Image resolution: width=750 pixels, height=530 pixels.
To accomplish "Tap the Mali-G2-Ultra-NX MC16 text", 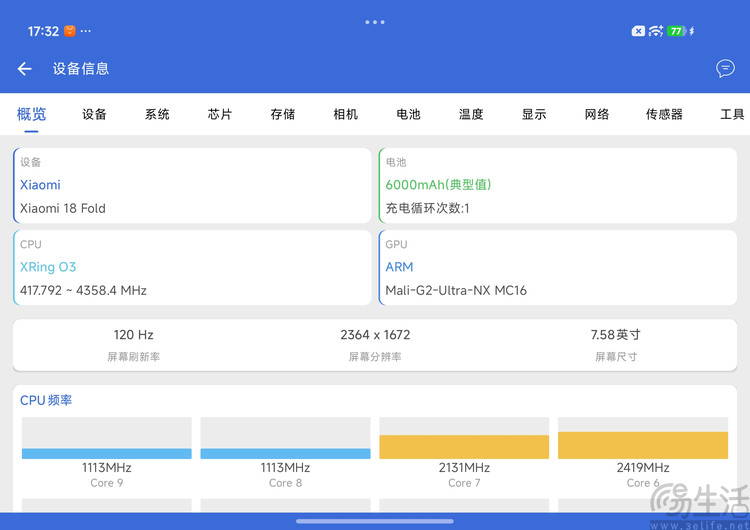I will click(x=456, y=290).
